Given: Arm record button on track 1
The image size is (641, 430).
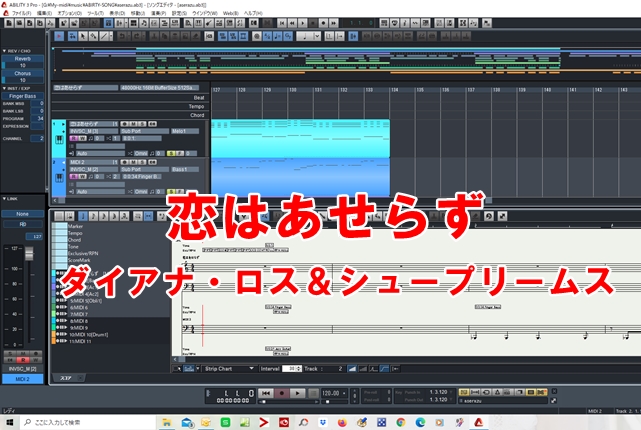Looking at the screenshot, I should (124, 123).
